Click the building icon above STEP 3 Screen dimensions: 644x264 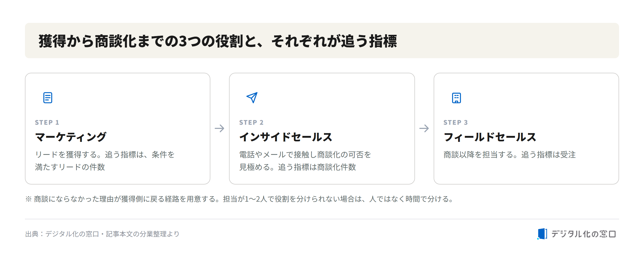point(457,98)
